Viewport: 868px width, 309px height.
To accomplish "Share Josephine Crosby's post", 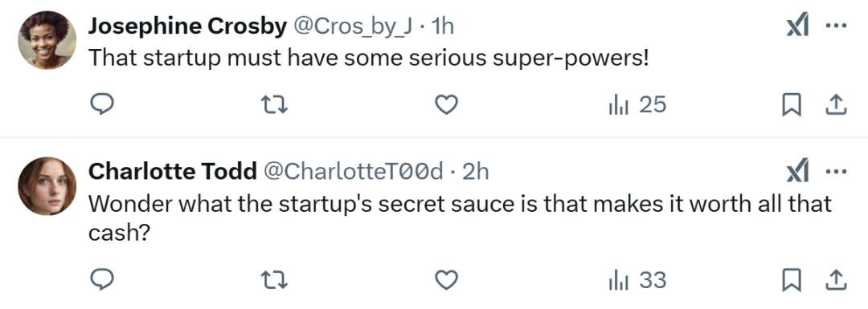I will pos(837,105).
